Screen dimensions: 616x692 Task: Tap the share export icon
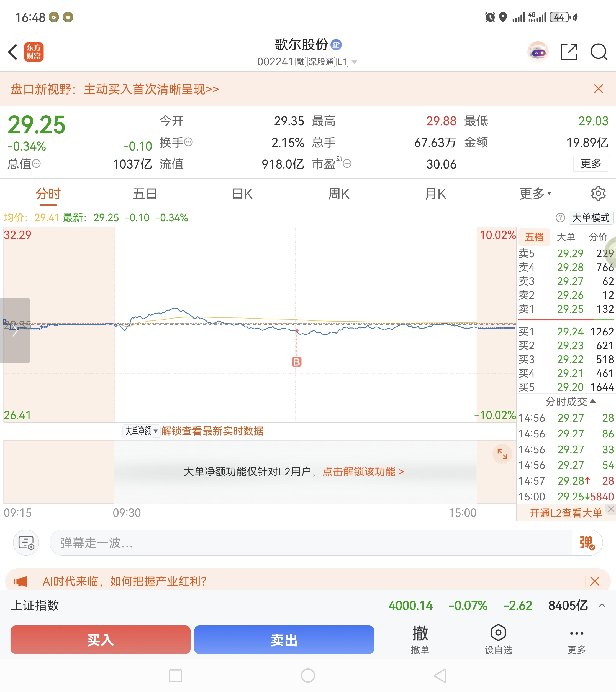pos(569,52)
